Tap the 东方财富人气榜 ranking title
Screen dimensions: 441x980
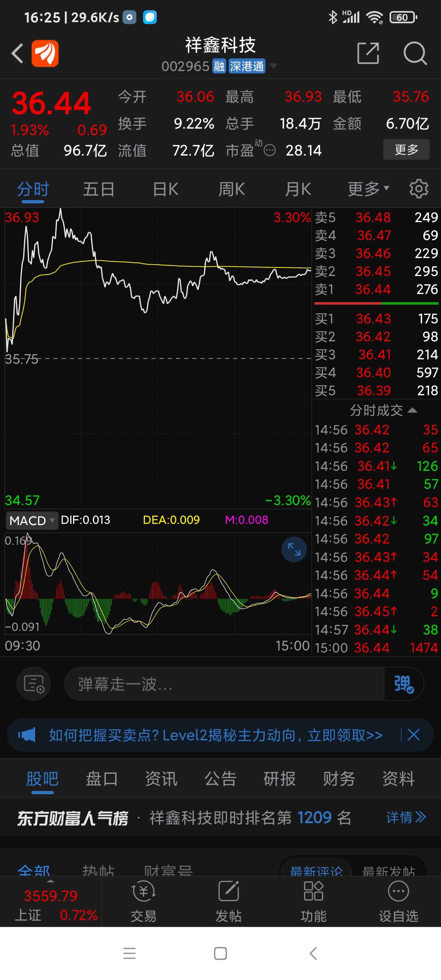73,818
